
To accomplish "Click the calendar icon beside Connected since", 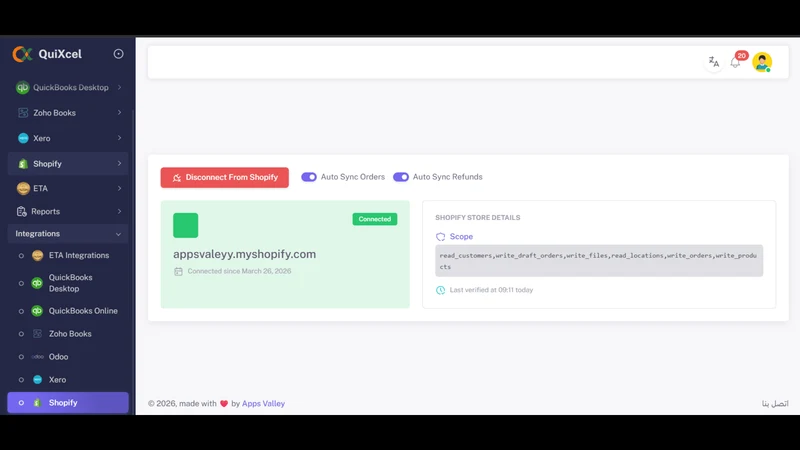I will click(178, 271).
